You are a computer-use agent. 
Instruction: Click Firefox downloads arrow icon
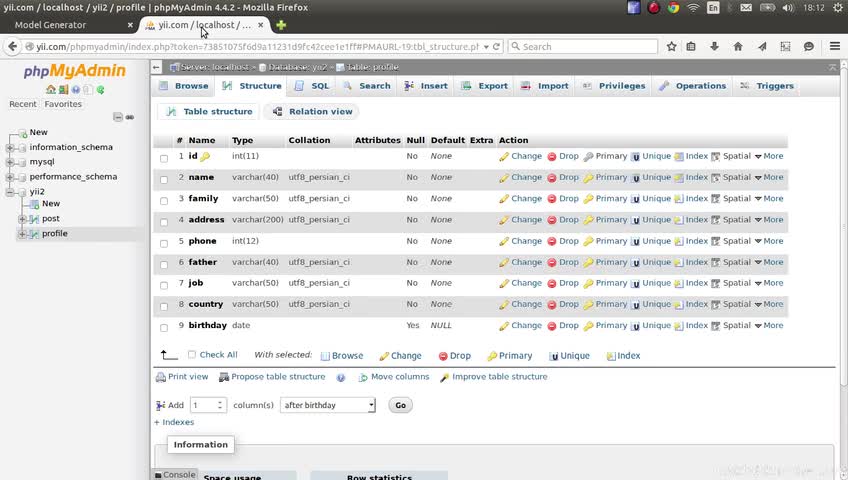[714, 46]
